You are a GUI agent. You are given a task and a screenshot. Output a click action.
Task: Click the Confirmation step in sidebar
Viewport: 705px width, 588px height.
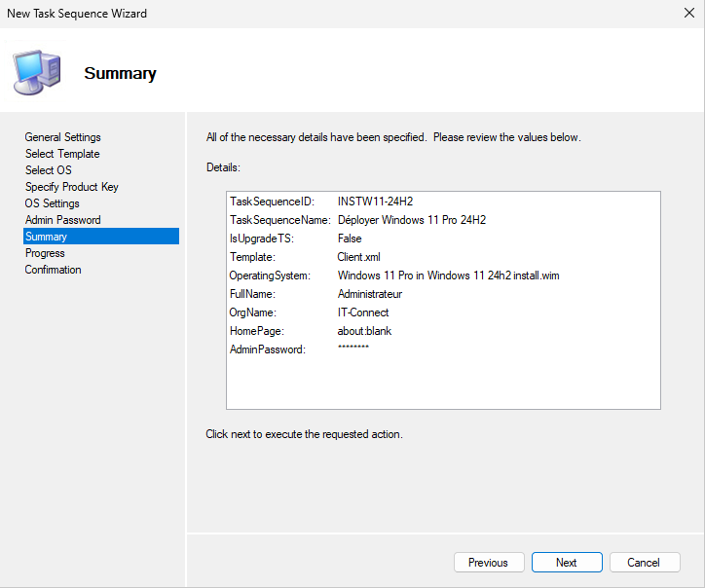tap(54, 270)
